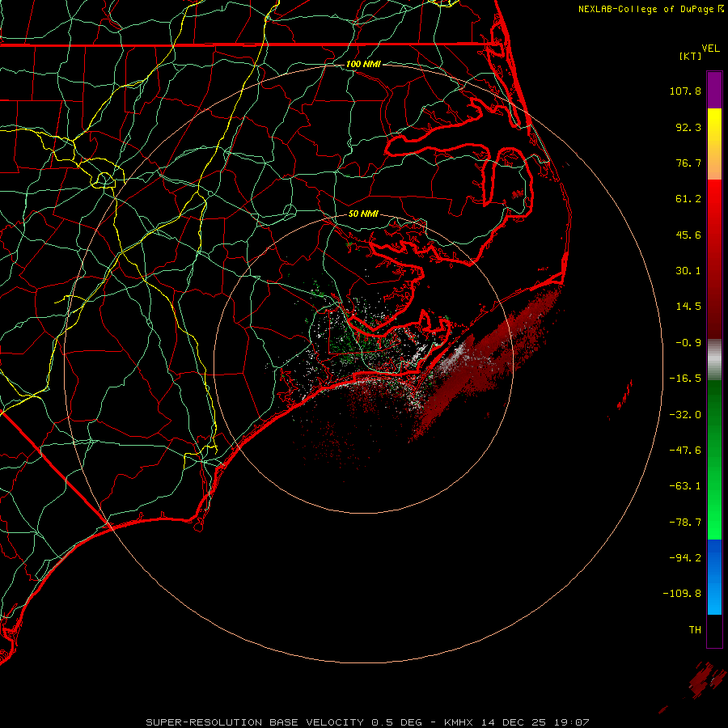The width and height of the screenshot is (728, 728).
Task: Click the 30.1 velocity scale value
Action: 688,271
